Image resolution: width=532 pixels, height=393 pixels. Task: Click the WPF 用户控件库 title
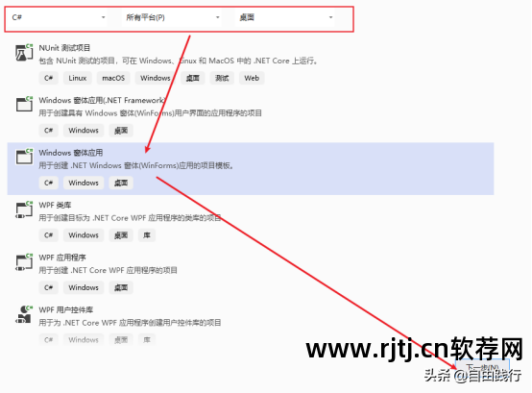coord(66,309)
